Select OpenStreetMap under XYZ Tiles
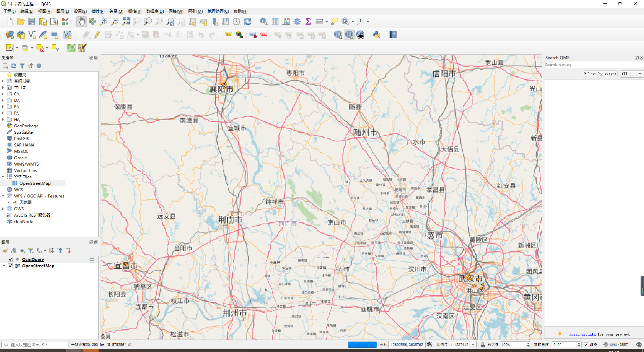 coord(35,183)
